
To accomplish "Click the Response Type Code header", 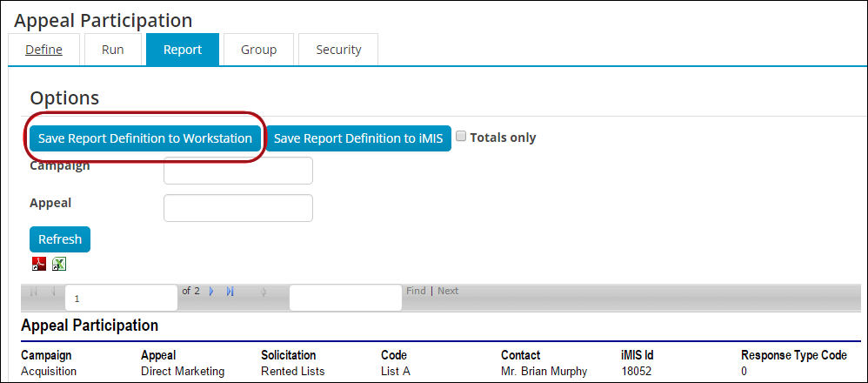I will [794, 355].
